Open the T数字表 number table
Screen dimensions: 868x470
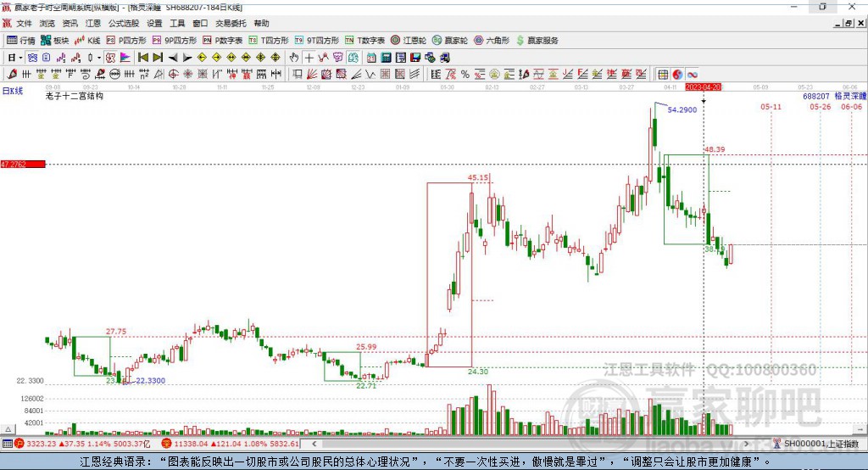(x=364, y=41)
